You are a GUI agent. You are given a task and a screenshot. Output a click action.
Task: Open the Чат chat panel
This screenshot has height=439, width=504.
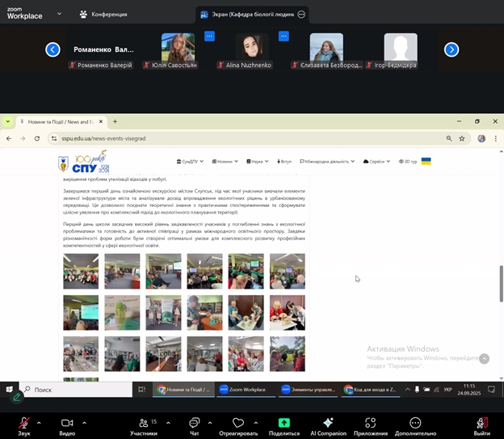click(194, 423)
